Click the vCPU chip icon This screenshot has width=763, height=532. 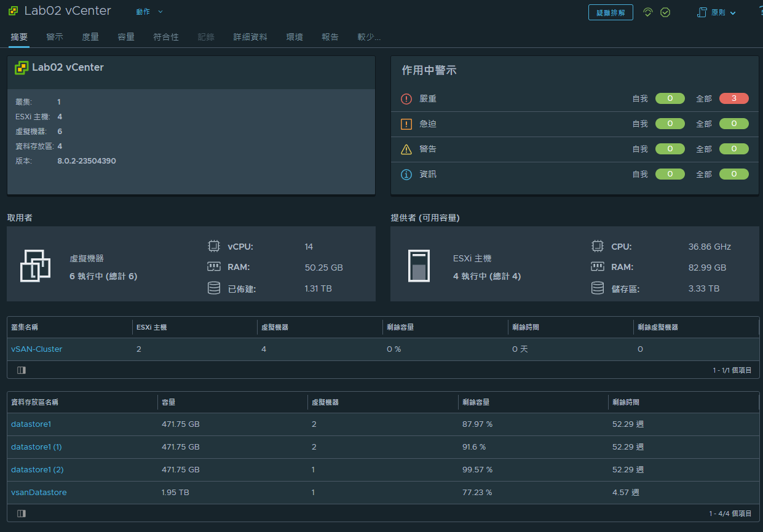click(x=214, y=246)
